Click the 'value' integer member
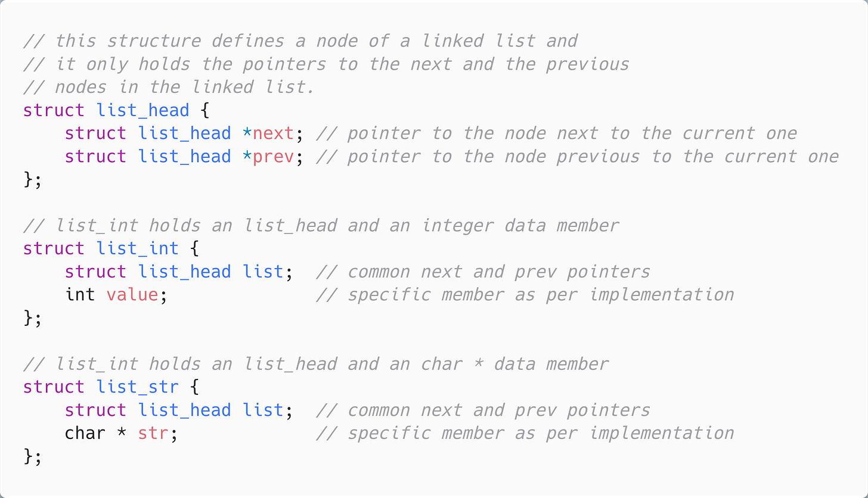The image size is (868, 498). coord(132,295)
